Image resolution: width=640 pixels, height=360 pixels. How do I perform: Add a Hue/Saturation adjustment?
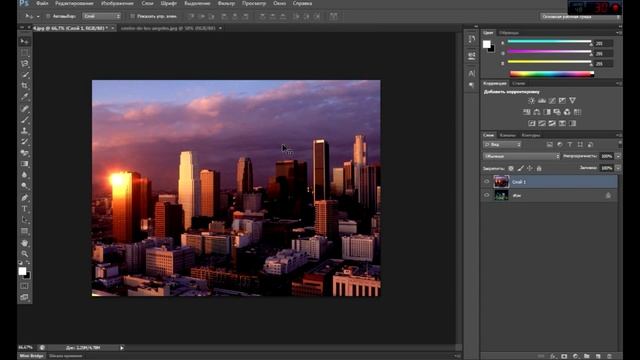tap(527, 112)
